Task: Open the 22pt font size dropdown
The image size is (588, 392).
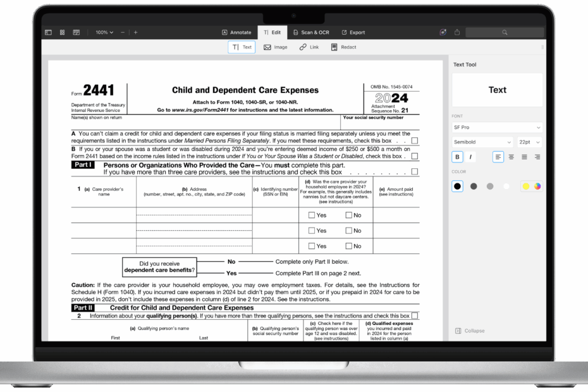Action: [529, 142]
